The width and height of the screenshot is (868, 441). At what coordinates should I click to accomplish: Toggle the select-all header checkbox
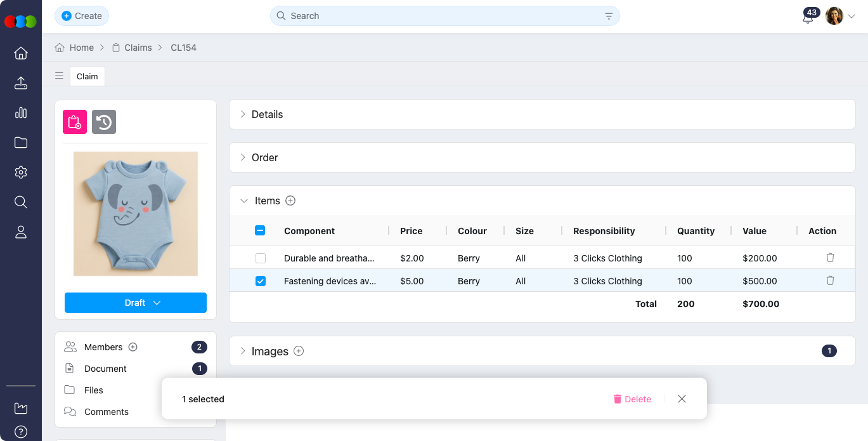260,231
